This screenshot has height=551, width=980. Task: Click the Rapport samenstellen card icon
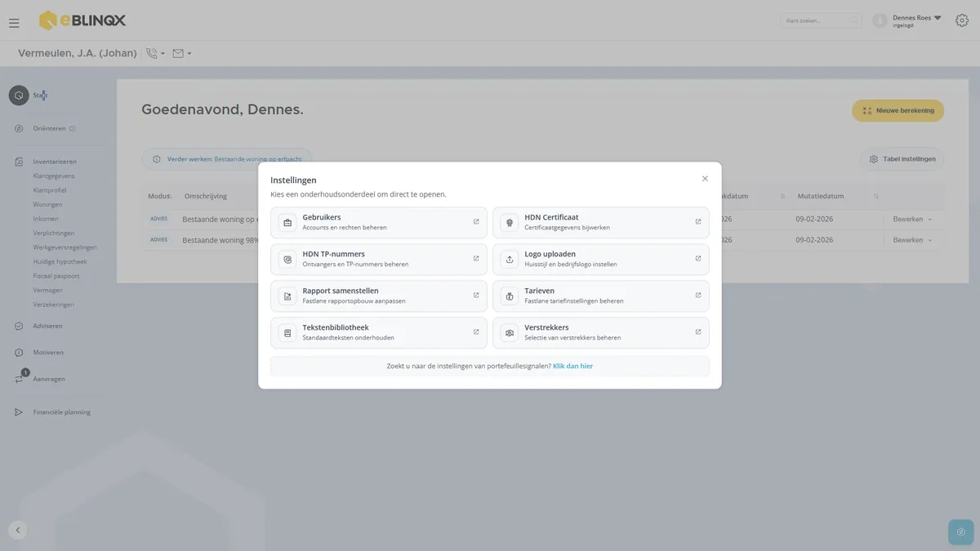[287, 296]
